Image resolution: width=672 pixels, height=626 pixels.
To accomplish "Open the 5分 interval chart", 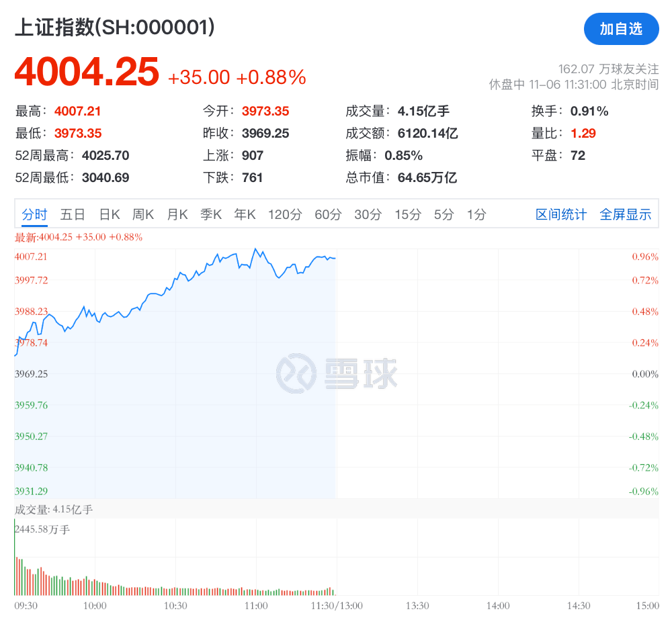I will [x=443, y=214].
